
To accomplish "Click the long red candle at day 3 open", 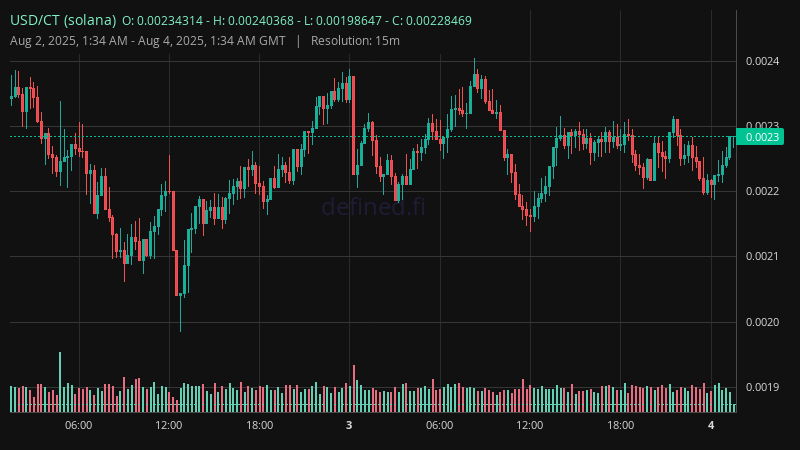I will pos(354,126).
